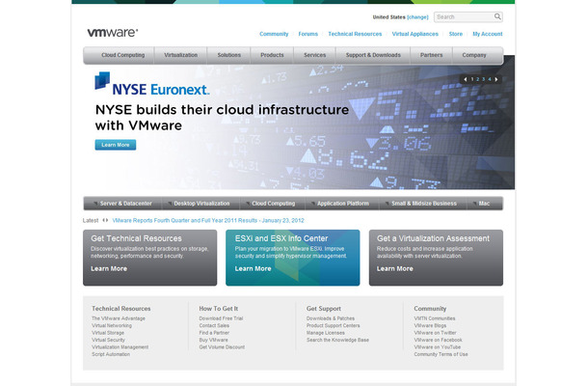Open Technical Resources top link
Viewport: 588px width, 386px height.
click(x=355, y=34)
